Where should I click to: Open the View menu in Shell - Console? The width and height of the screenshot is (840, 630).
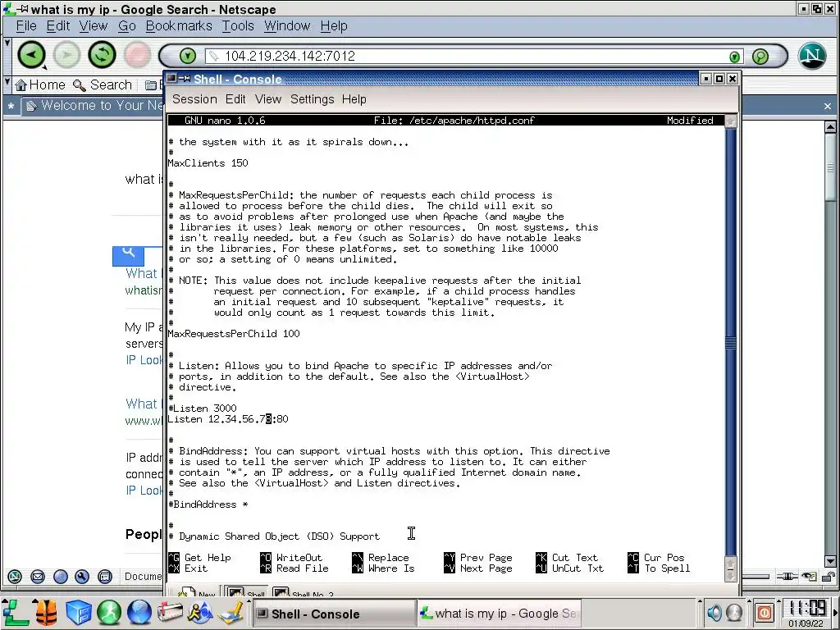pos(268,99)
